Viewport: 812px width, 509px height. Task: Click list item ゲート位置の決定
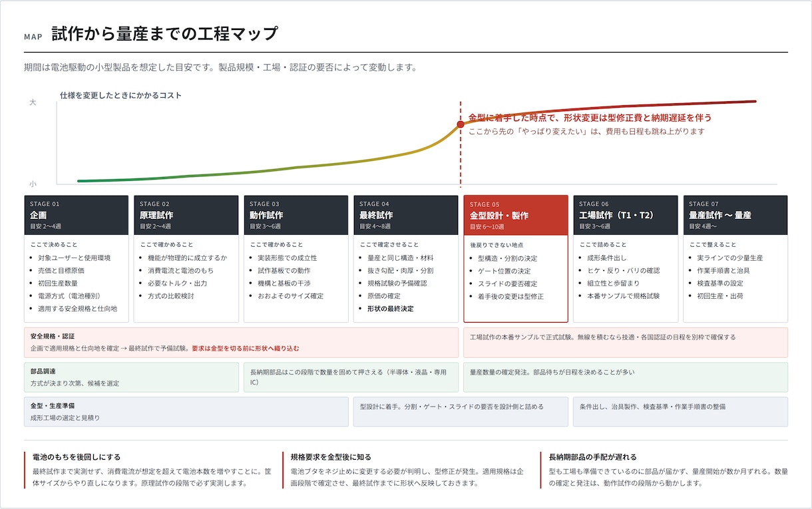click(505, 271)
